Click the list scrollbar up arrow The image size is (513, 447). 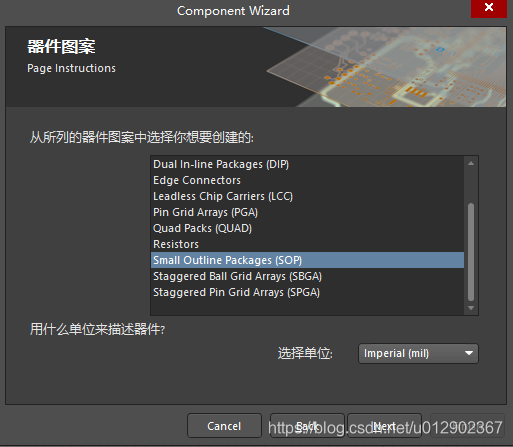click(471, 163)
